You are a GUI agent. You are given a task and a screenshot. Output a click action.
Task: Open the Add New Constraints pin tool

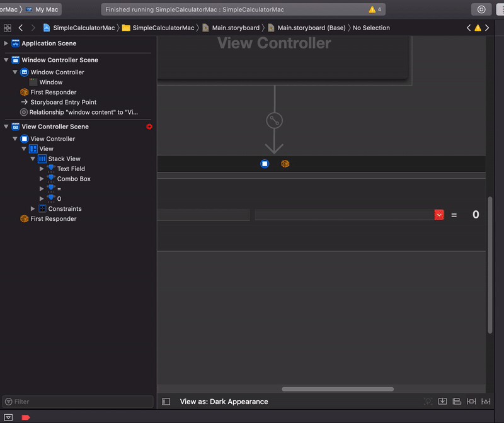[x=471, y=401]
